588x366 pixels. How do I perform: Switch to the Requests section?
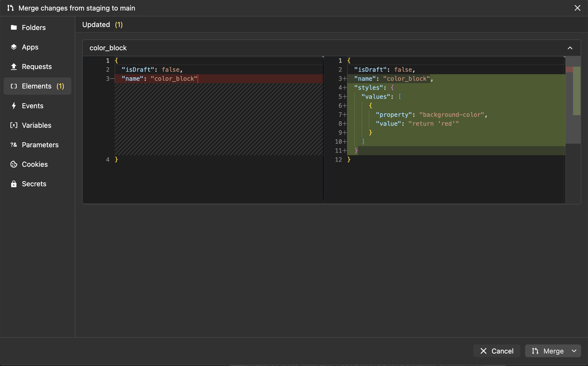(37, 66)
